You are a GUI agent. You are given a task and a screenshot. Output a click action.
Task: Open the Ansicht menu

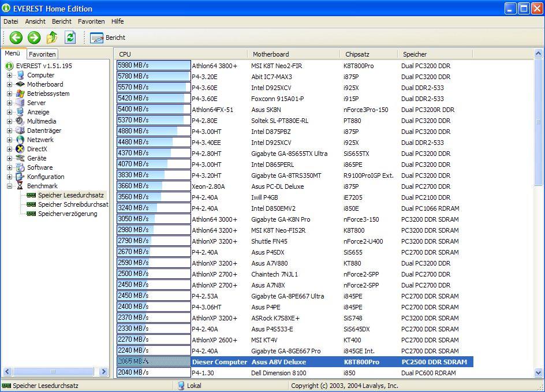click(35, 21)
